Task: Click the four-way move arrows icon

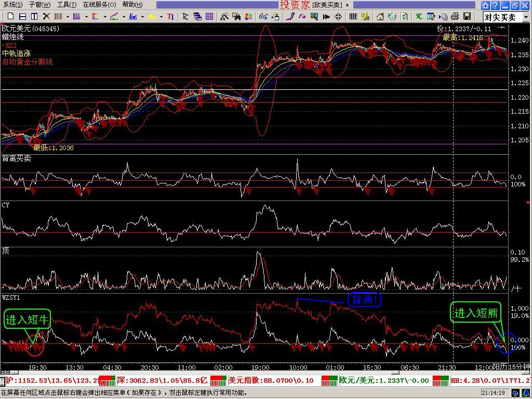Action: [338, 16]
